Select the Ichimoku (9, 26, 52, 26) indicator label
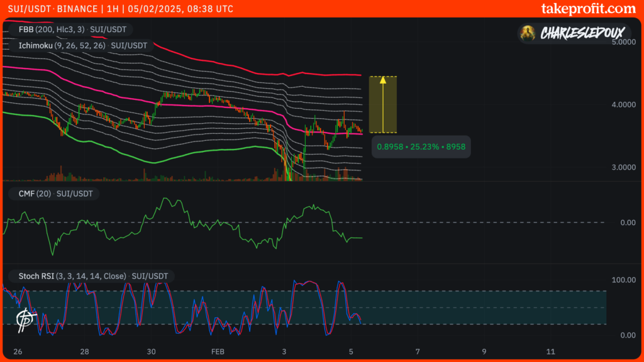Viewport: 644px width, 362px height. [60, 45]
